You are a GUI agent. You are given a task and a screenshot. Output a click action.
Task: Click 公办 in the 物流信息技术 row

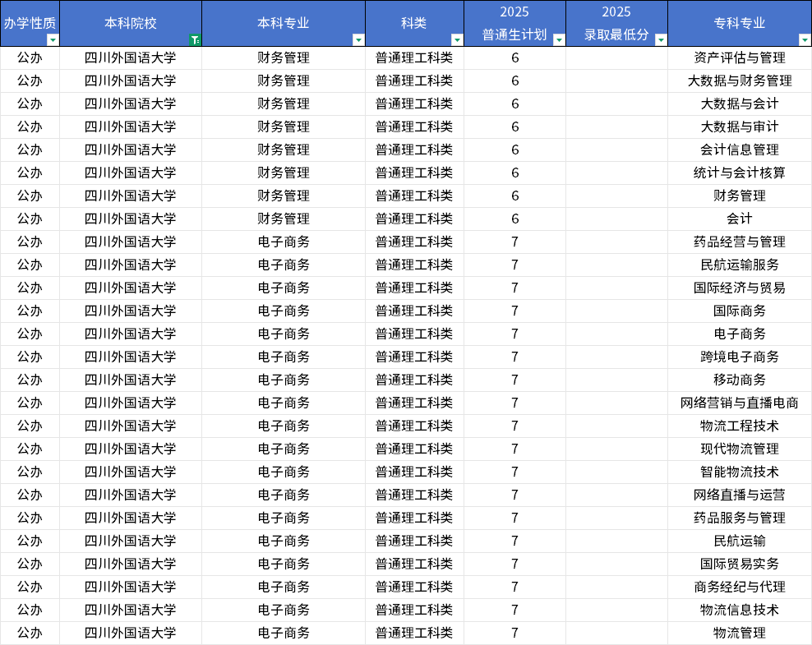pos(30,610)
